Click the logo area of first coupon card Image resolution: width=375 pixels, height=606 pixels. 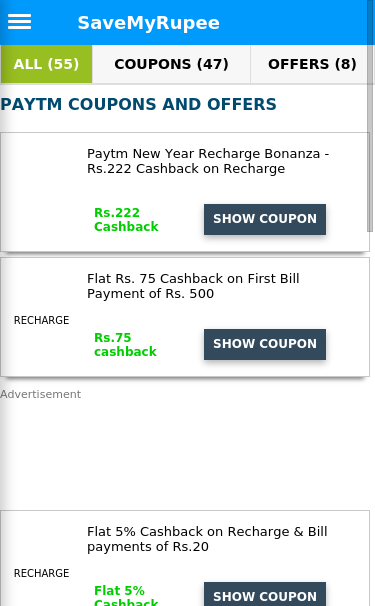41,192
